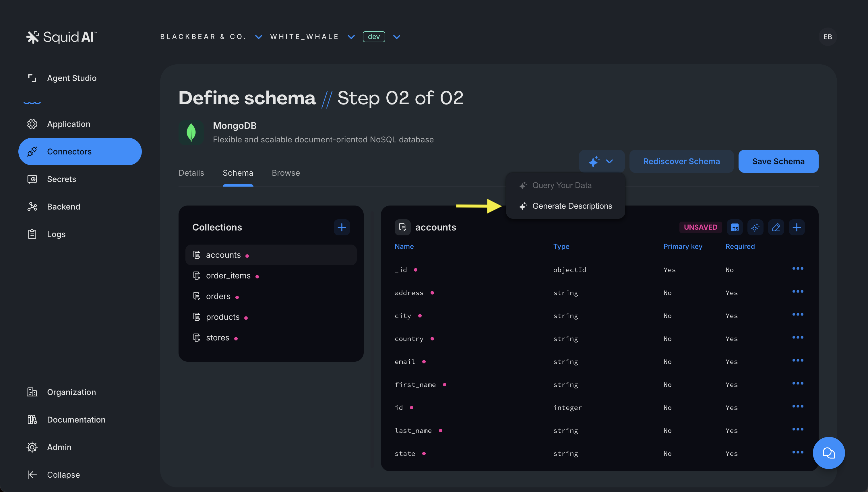The height and width of the screenshot is (492, 868).
Task: Expand the WHITE_WHALE application dropdown
Action: tap(351, 37)
